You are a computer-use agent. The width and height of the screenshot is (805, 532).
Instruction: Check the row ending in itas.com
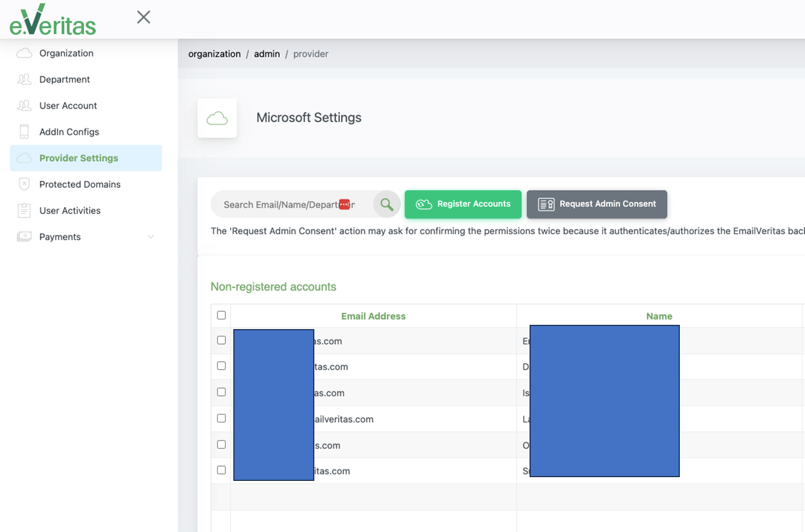(x=222, y=470)
